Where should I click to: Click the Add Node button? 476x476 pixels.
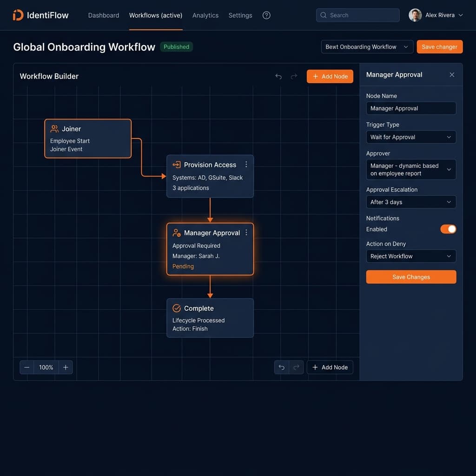coord(330,76)
